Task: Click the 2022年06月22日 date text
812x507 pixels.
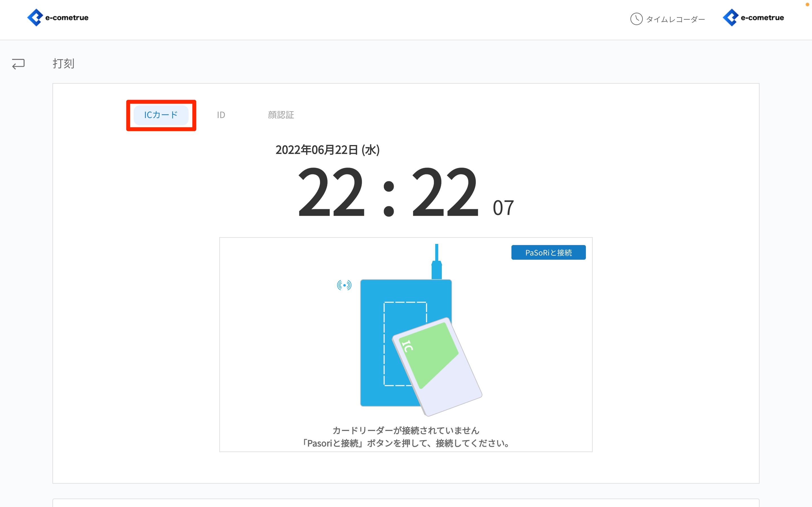Action: (327, 150)
